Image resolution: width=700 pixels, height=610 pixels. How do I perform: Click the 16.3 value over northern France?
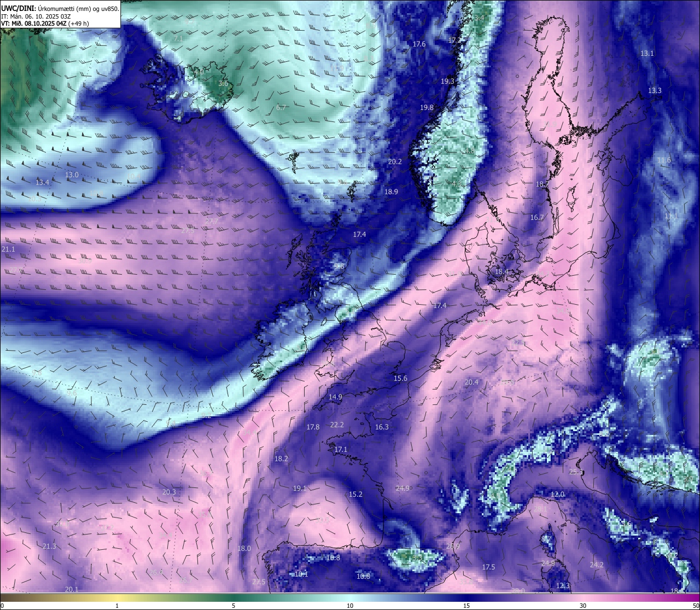[x=382, y=427]
